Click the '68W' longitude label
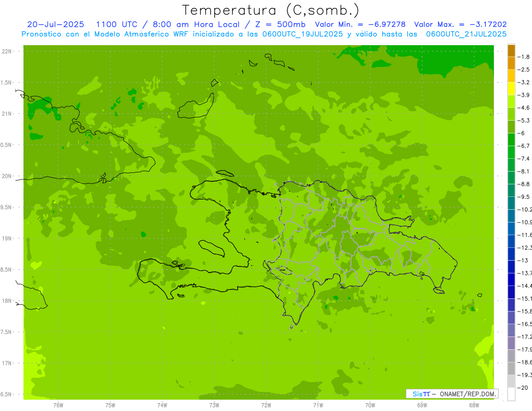This screenshot has width=532, height=411. [x=474, y=405]
